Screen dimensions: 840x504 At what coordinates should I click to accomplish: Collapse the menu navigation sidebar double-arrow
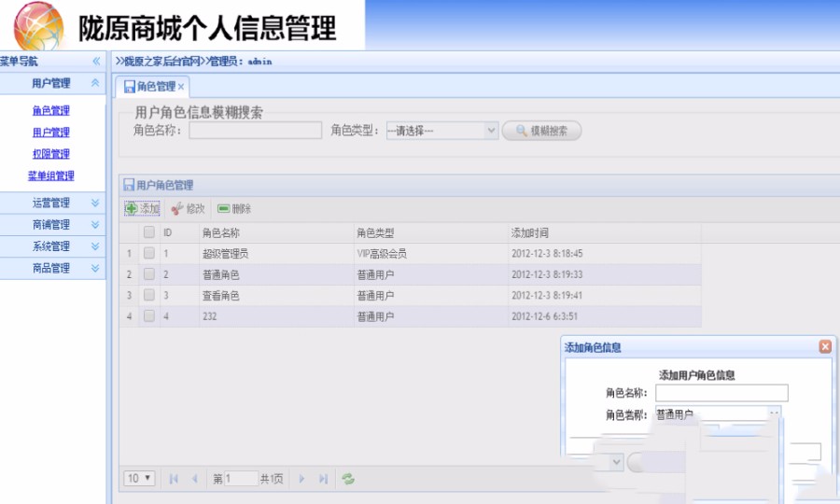click(x=96, y=61)
